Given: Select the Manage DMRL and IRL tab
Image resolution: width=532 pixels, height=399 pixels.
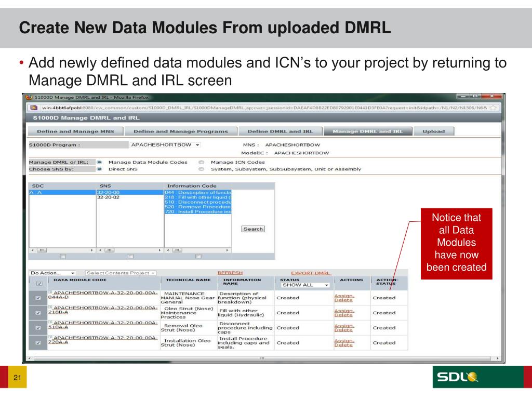Looking at the screenshot, I should [x=368, y=131].
